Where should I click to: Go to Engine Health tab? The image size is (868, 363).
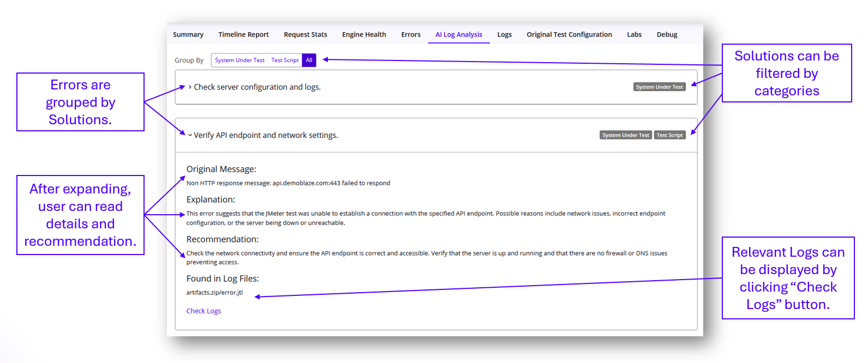[x=364, y=34]
